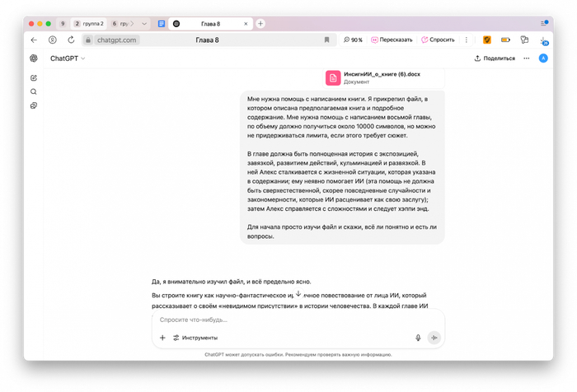
Task: Open the attached ИнсигнИИ docx document
Action: 383,77
